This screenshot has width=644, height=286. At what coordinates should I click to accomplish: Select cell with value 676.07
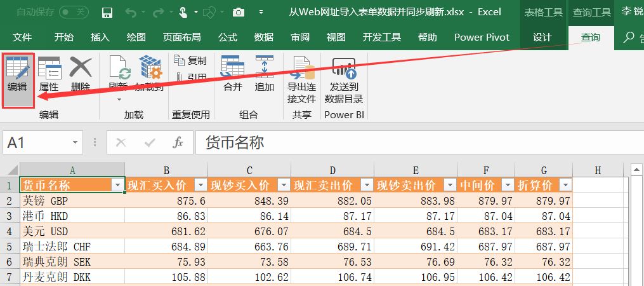pyautogui.click(x=249, y=231)
